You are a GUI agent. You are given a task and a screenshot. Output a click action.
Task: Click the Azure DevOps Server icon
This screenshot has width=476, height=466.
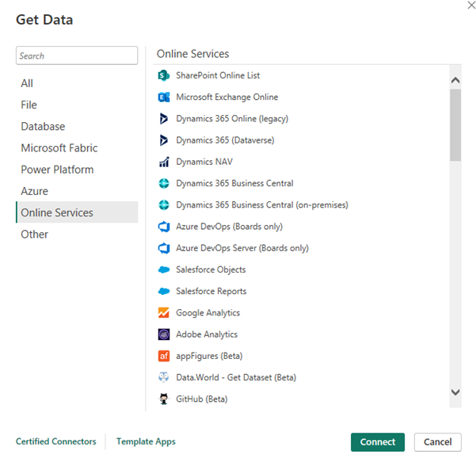(164, 248)
